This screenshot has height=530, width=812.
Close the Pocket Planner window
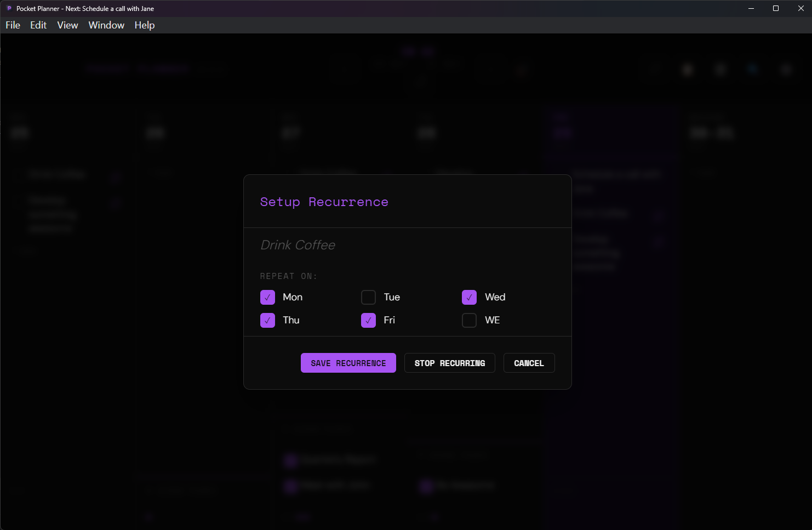[800, 8]
